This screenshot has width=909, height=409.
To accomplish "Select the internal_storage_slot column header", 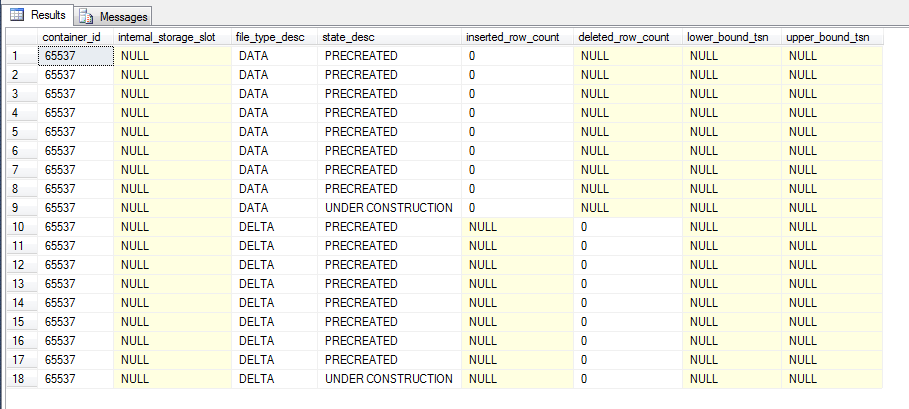I will pyautogui.click(x=172, y=37).
